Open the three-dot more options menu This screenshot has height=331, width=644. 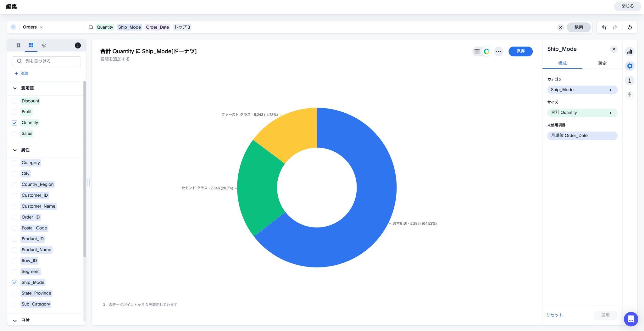click(x=499, y=52)
